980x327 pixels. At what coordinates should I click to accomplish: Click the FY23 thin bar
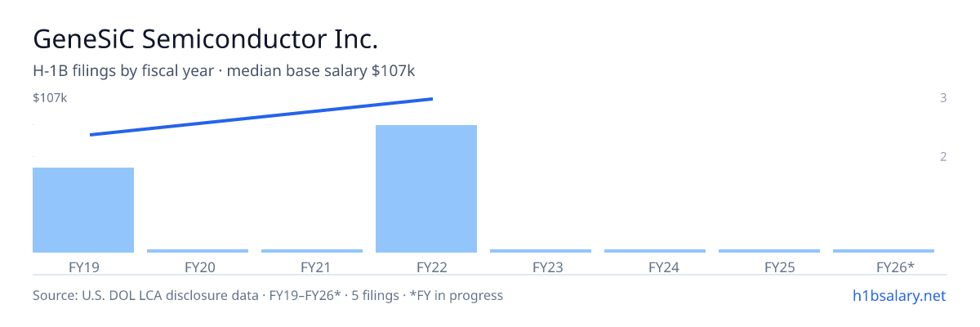541,251
